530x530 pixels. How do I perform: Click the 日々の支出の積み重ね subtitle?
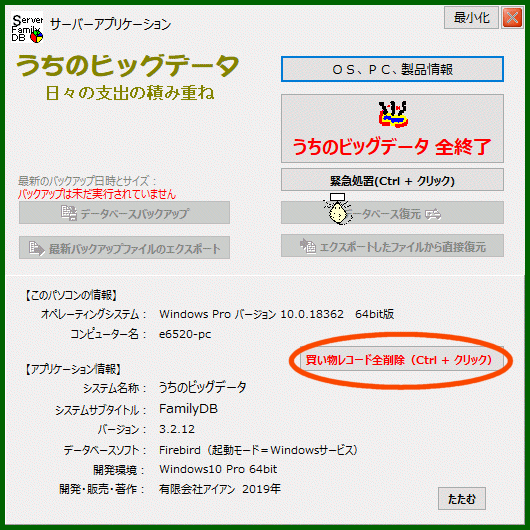click(130, 93)
